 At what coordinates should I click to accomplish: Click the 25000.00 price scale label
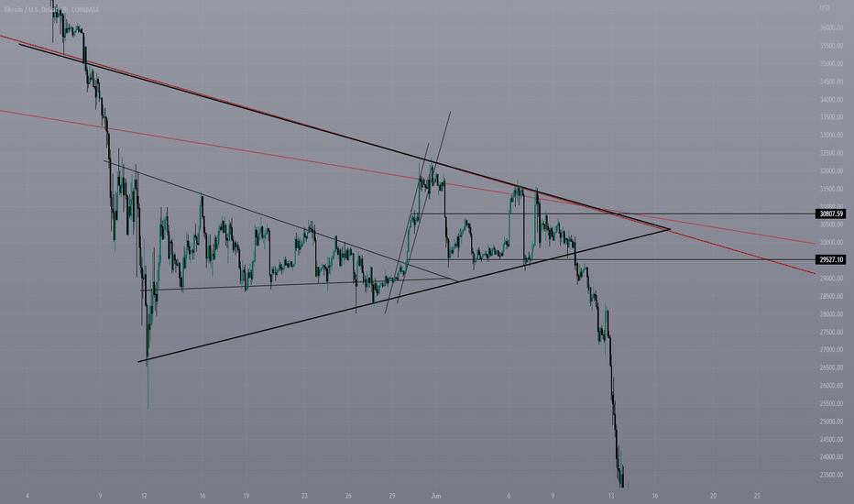831,422
